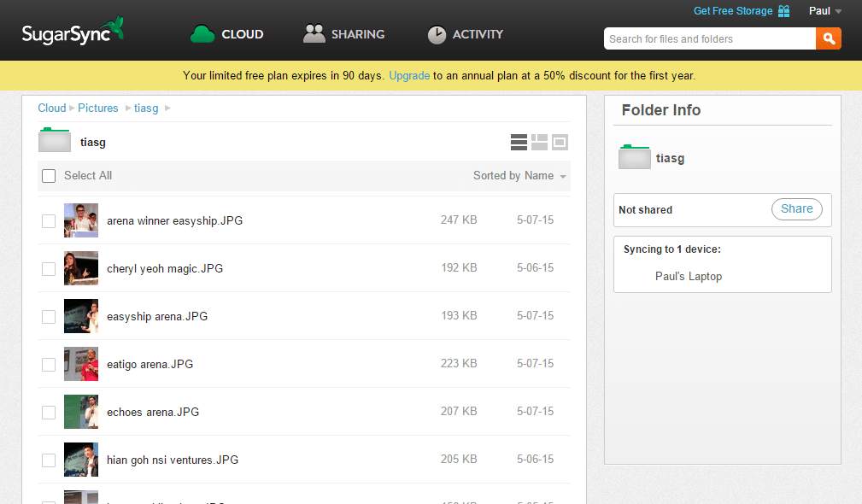Open thumbnail of eatigo arena.JPG
Viewport: 862px width, 504px height.
tap(81, 364)
